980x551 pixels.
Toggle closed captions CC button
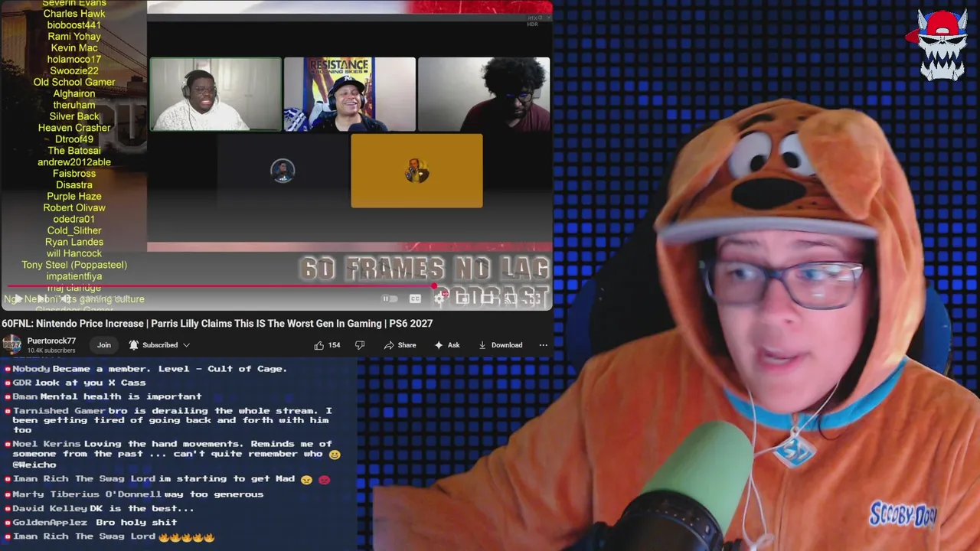pyautogui.click(x=415, y=299)
